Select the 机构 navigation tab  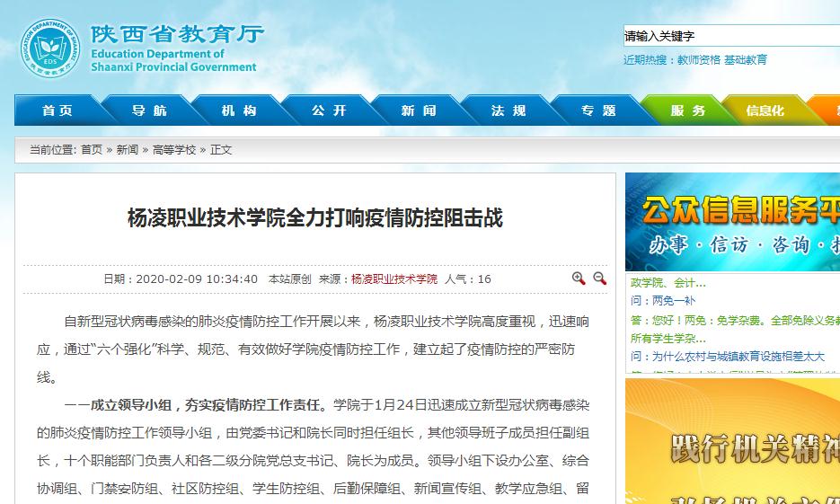[239, 111]
